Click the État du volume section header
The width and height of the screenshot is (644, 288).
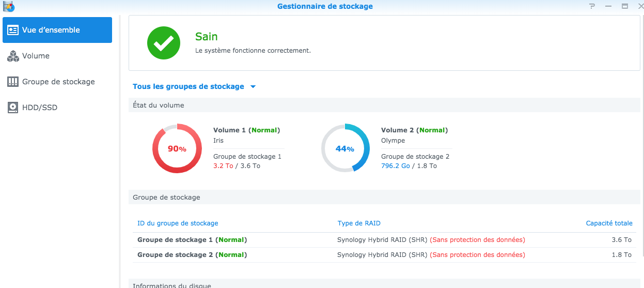(384, 105)
